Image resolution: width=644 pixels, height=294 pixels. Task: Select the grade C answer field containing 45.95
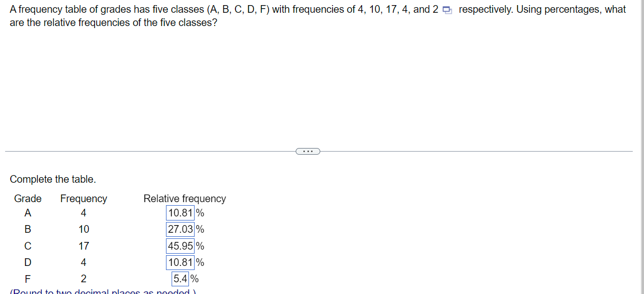tap(180, 246)
